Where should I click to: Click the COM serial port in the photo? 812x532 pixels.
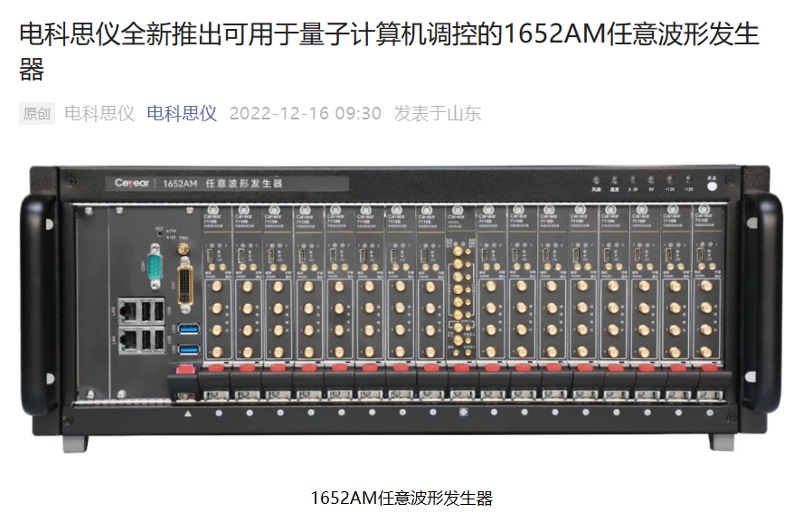point(155,269)
